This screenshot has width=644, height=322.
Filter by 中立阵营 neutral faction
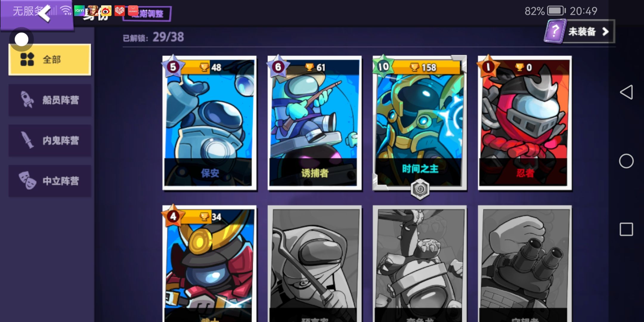point(50,181)
